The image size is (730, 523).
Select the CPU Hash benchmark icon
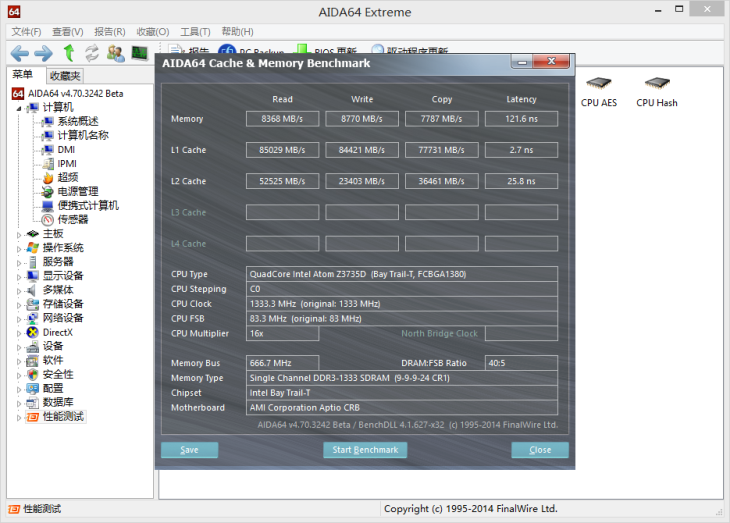(657, 93)
